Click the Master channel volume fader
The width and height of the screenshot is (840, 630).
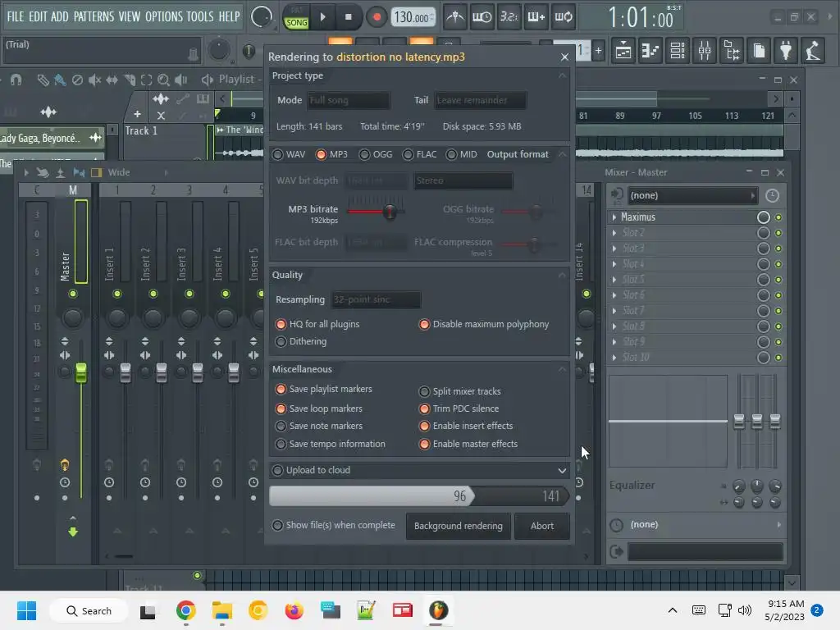81,373
